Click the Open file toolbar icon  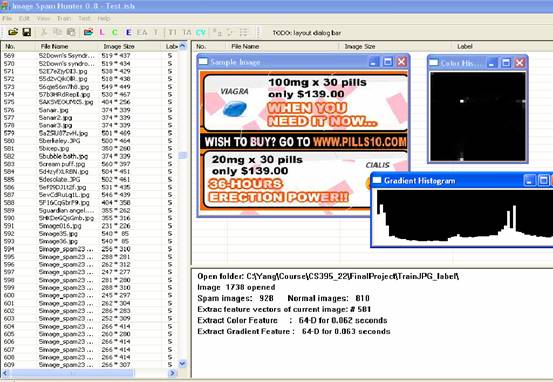point(13,32)
